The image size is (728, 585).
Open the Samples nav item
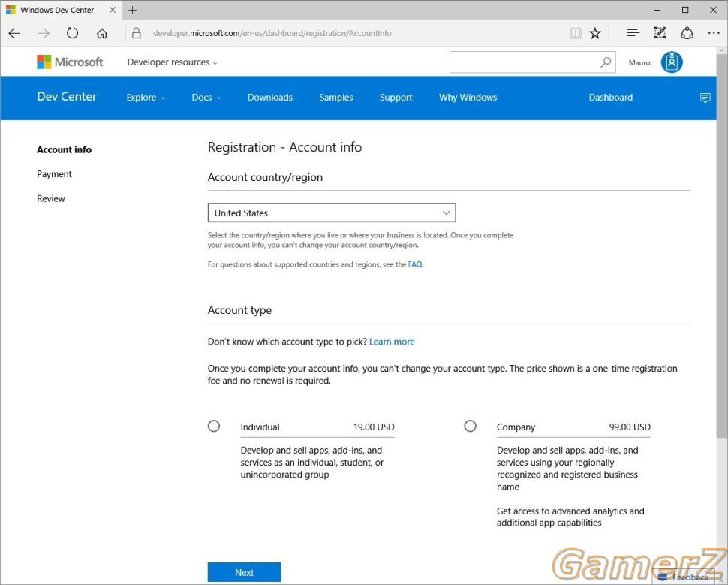coord(336,98)
